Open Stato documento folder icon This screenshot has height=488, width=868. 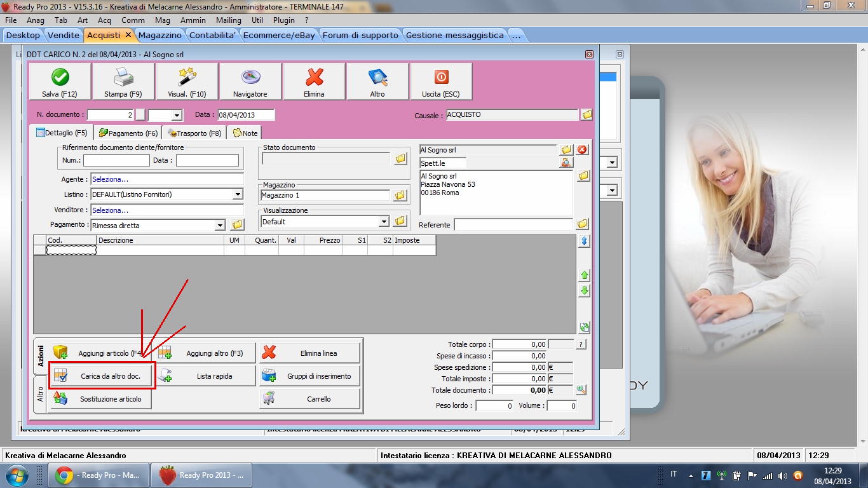tap(400, 158)
